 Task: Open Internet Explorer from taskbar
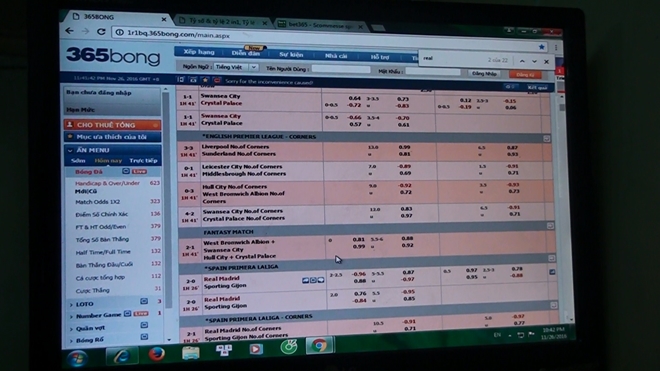121,356
